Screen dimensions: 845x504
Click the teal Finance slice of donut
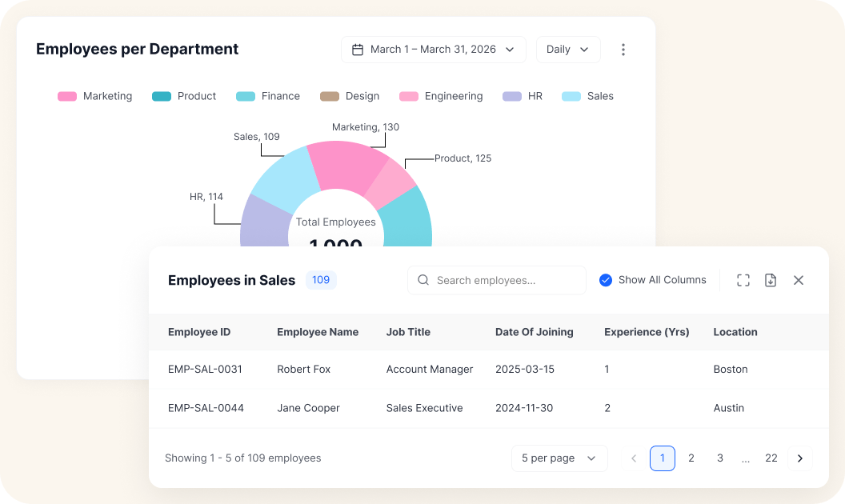point(408,219)
